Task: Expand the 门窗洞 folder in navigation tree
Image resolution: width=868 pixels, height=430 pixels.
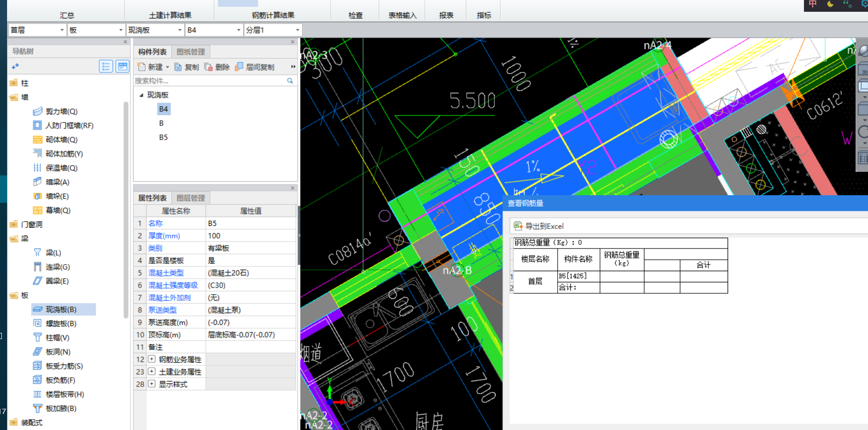Action: (x=13, y=224)
